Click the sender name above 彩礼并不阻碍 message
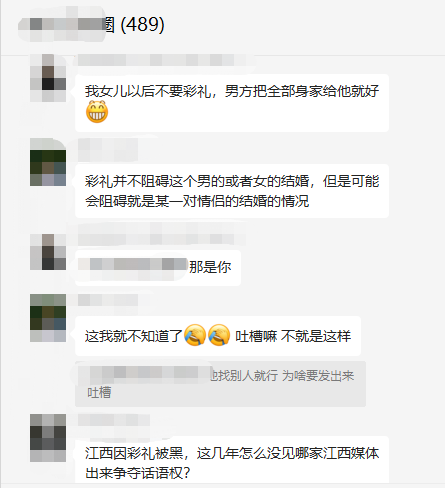 coord(108,149)
